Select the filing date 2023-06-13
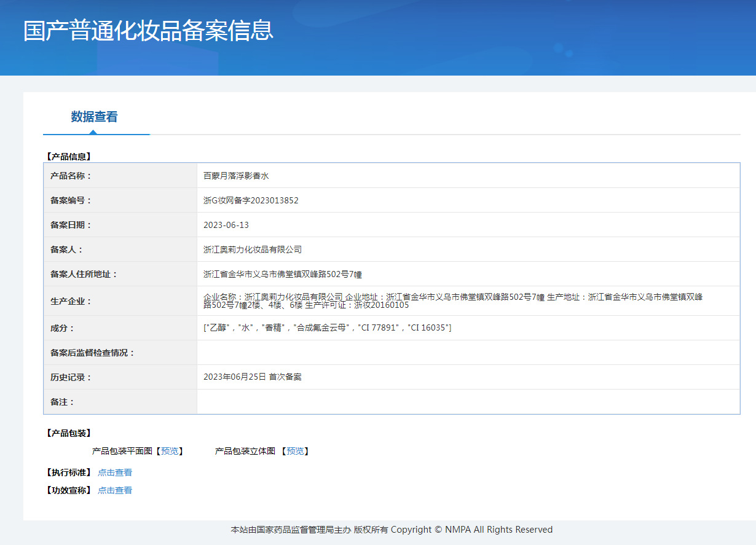Image resolution: width=756 pixels, height=545 pixels. pos(227,225)
